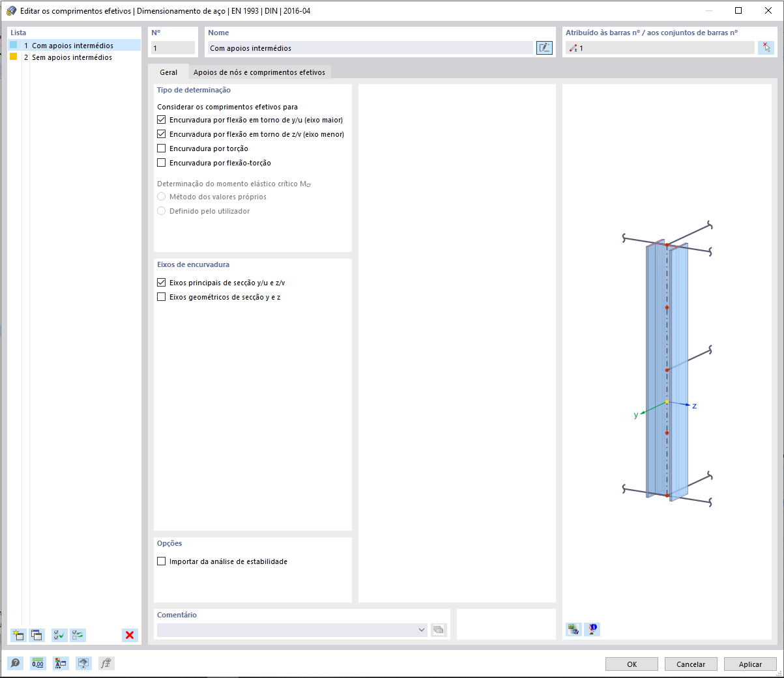Copy the selected list item
This screenshot has width=784, height=678.
37,635
